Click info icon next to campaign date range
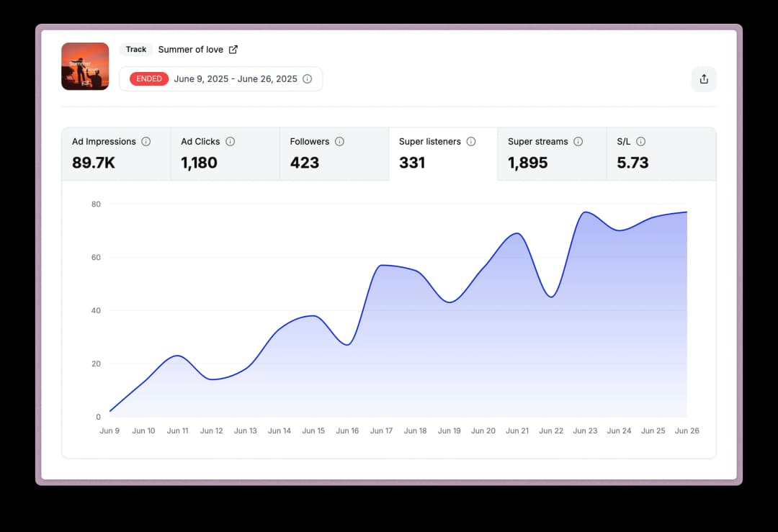Screen dimensions: 778x532 (x=308, y=79)
